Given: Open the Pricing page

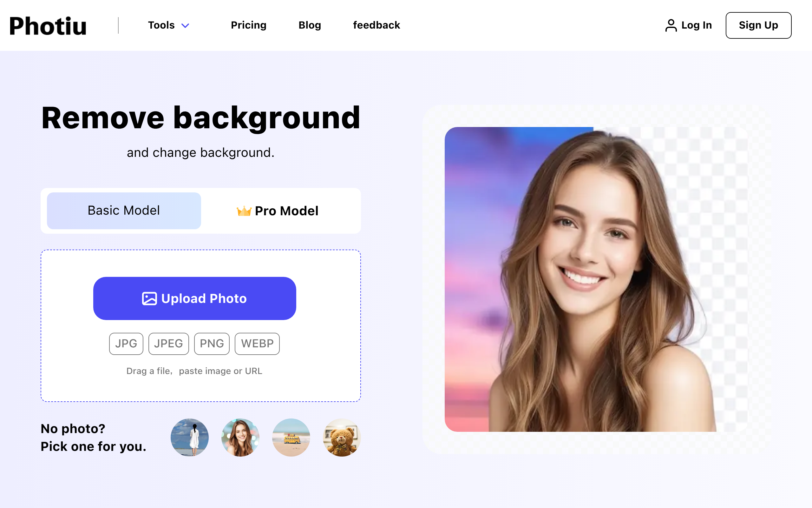Looking at the screenshot, I should point(249,25).
